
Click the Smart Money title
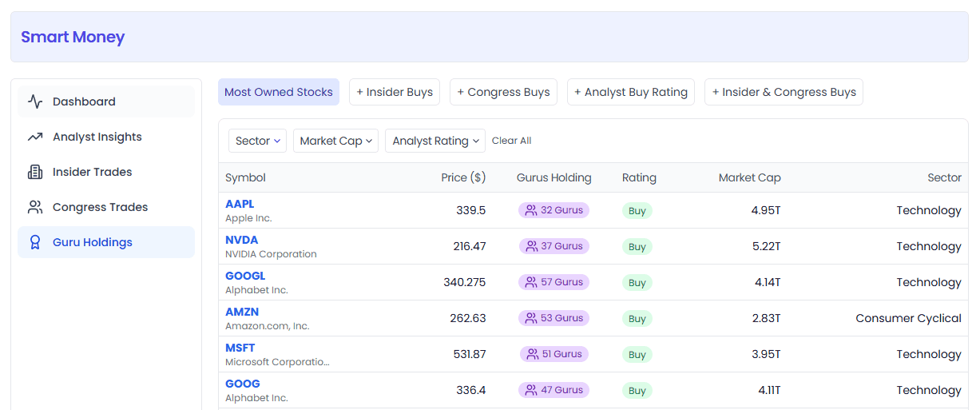(73, 37)
